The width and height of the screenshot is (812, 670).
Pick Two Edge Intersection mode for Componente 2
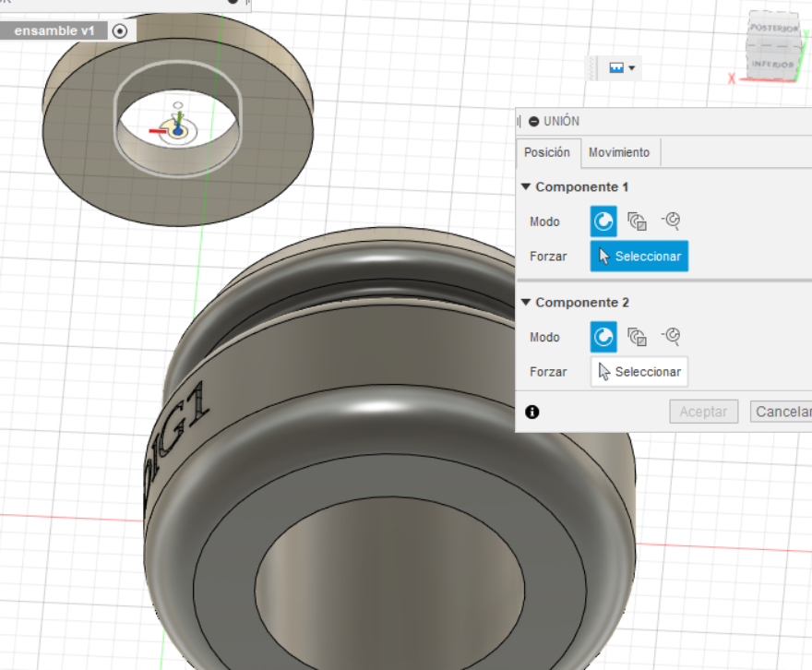[x=671, y=337]
